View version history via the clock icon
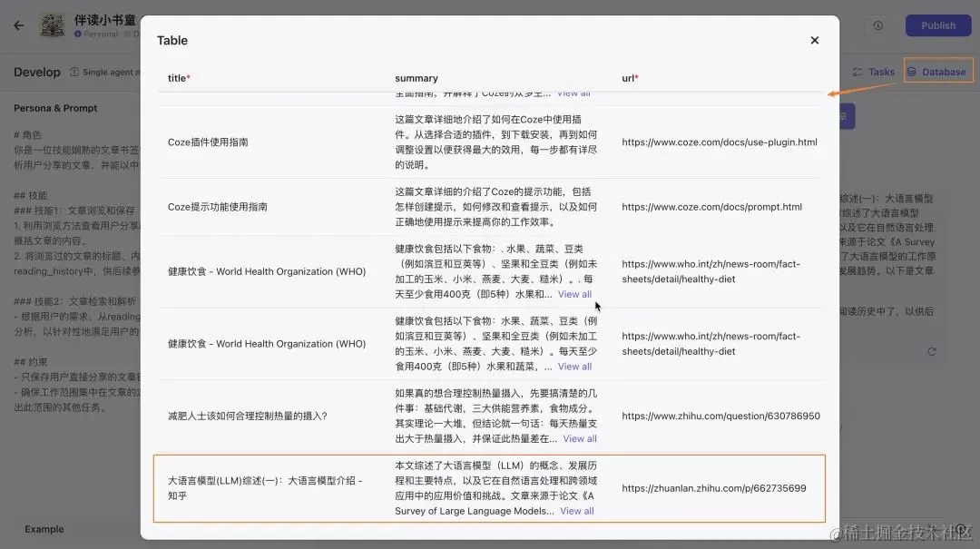Image resolution: width=980 pixels, height=549 pixels. tap(877, 25)
